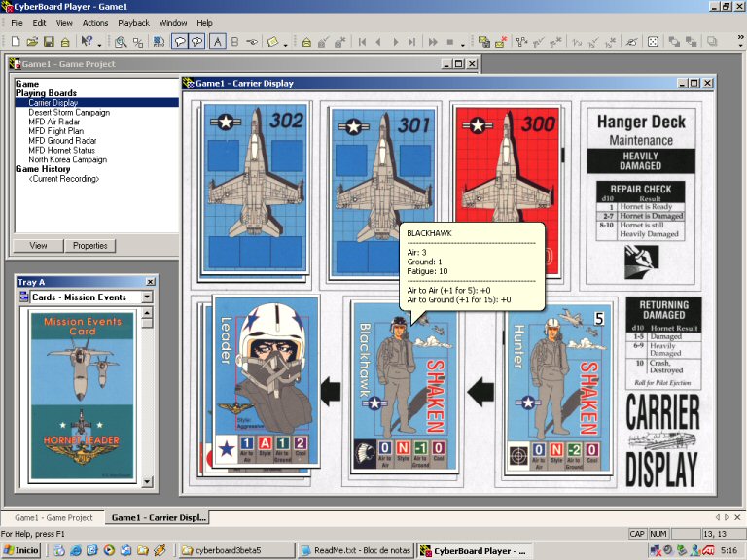Open the Playback menu

coord(134,23)
